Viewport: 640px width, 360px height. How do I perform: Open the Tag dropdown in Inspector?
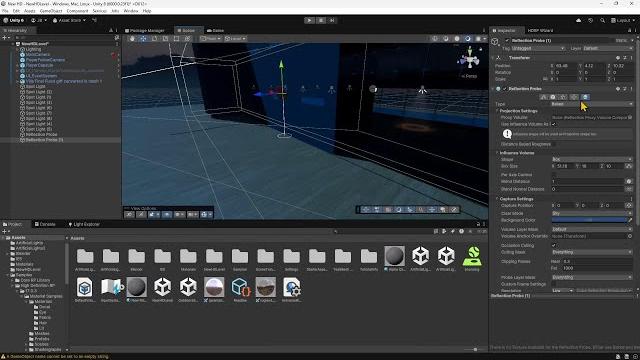click(538, 48)
